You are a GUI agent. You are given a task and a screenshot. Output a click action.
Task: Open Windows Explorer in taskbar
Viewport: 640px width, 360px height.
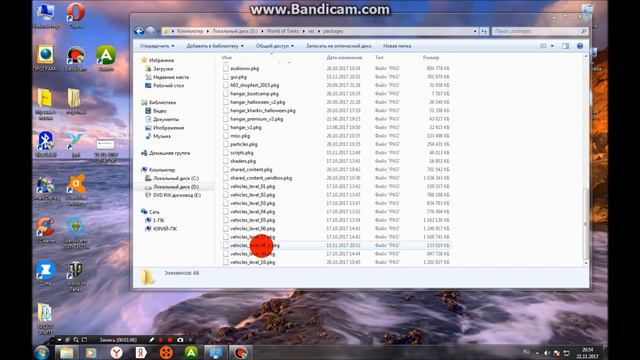pos(67,352)
